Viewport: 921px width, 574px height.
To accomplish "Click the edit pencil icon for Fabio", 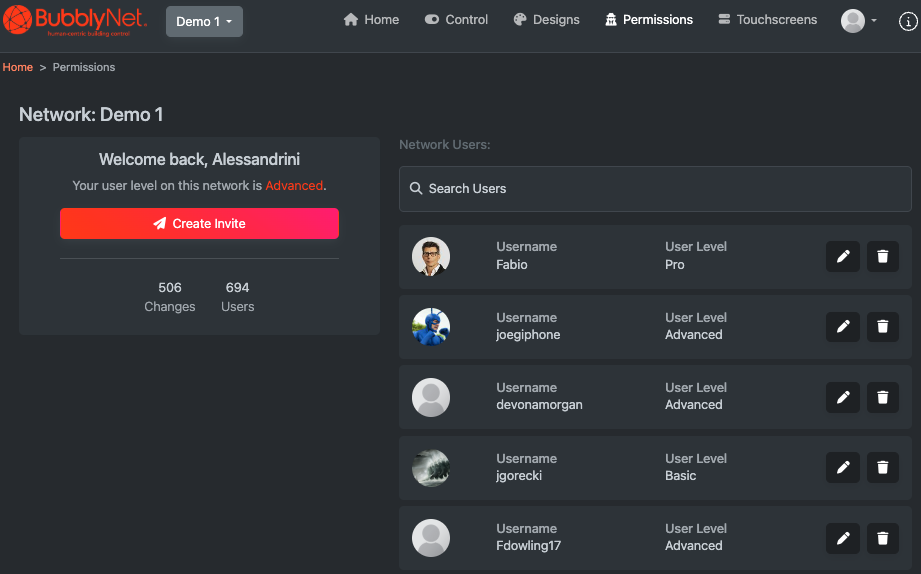I will click(842, 257).
